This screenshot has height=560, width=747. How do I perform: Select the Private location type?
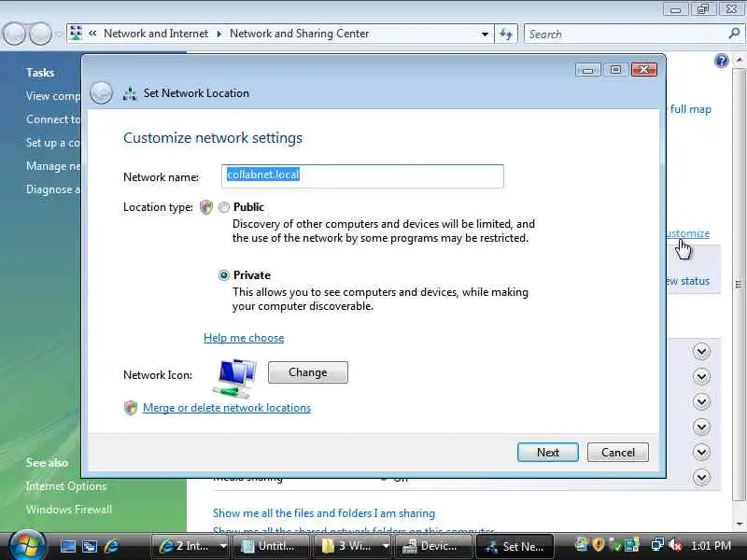[x=224, y=275]
